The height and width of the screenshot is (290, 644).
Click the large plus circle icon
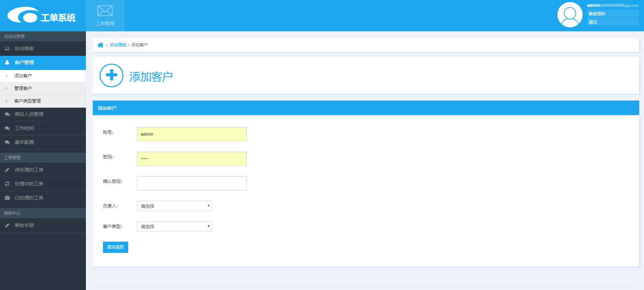coord(111,75)
